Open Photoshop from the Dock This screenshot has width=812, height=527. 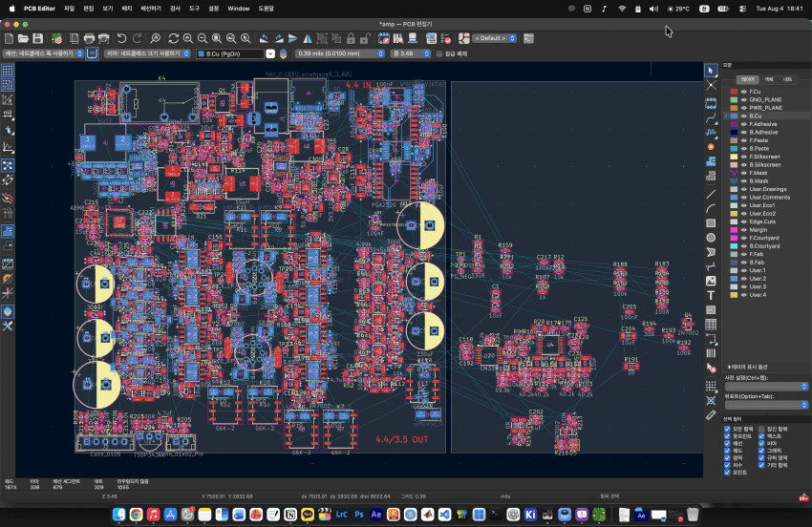(x=359, y=515)
